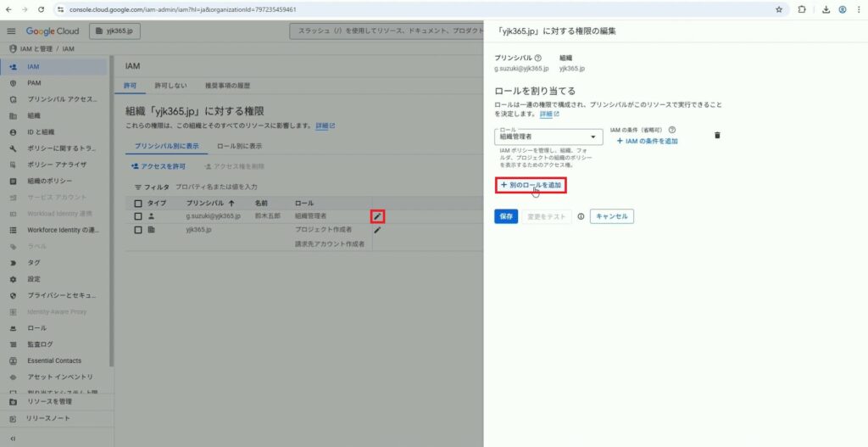Toggle the select-all checkbox in table header
The image size is (868, 447).
[138, 204]
